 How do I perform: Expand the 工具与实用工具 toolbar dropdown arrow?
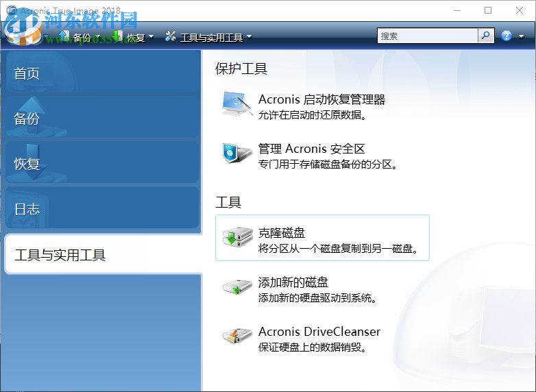point(249,36)
